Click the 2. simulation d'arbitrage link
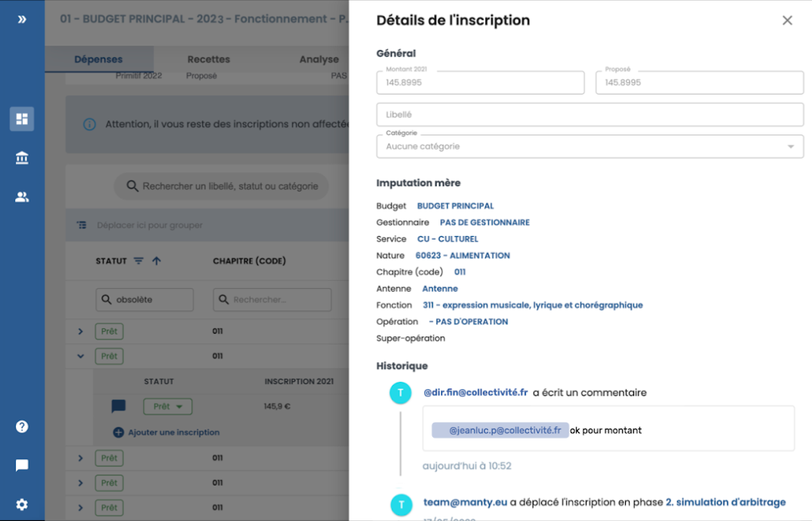This screenshot has height=521, width=812. [x=725, y=502]
